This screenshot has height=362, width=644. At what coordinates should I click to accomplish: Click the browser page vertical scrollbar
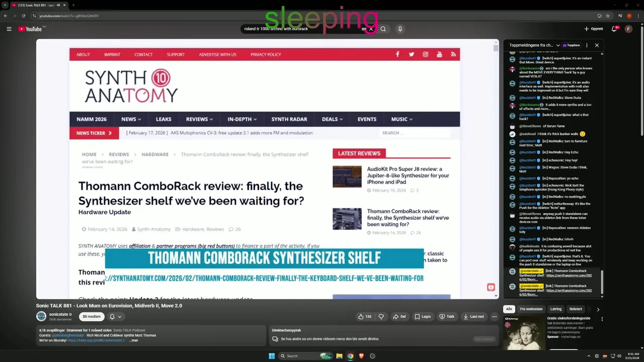tap(641, 80)
